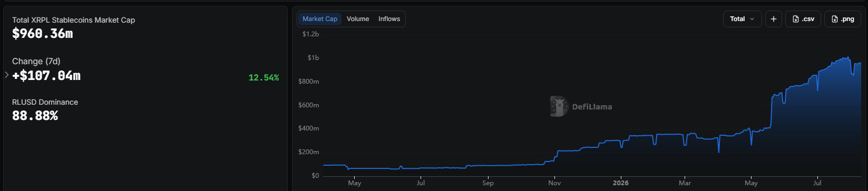Select the 12.54% change percentage
Screen dimensions: 868x191
pyautogui.click(x=264, y=78)
